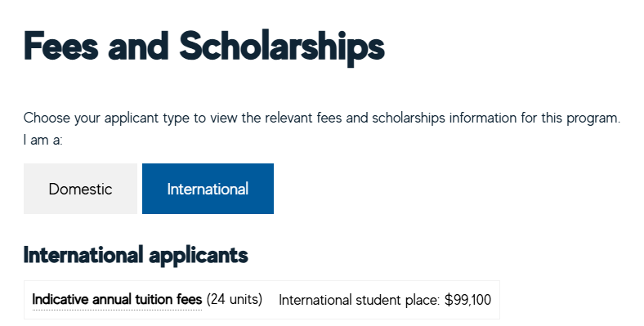Click the word 'Fees' in main heading
The width and height of the screenshot is (644, 326).
click(61, 46)
